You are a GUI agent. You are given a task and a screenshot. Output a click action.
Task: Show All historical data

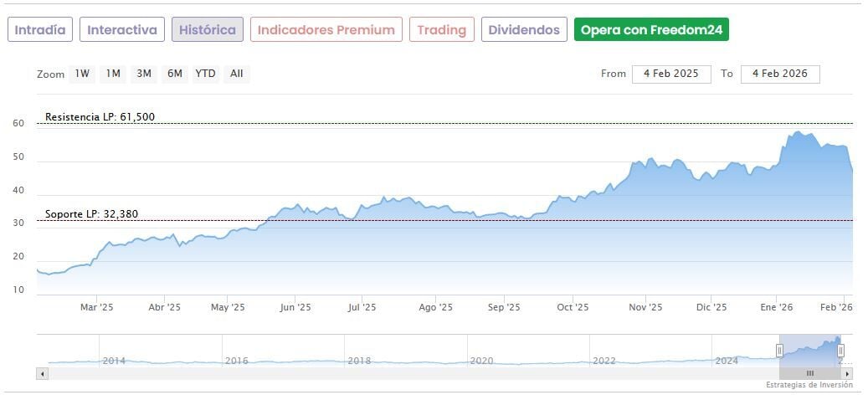237,74
